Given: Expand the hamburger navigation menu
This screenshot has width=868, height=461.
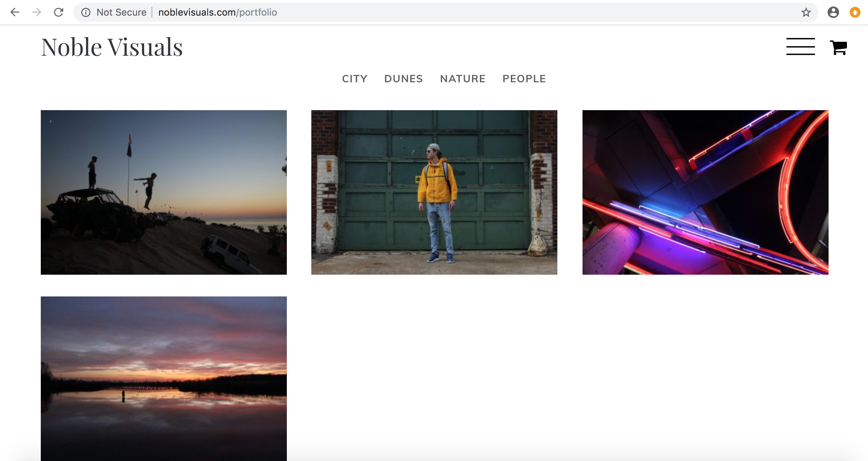Looking at the screenshot, I should 800,47.
